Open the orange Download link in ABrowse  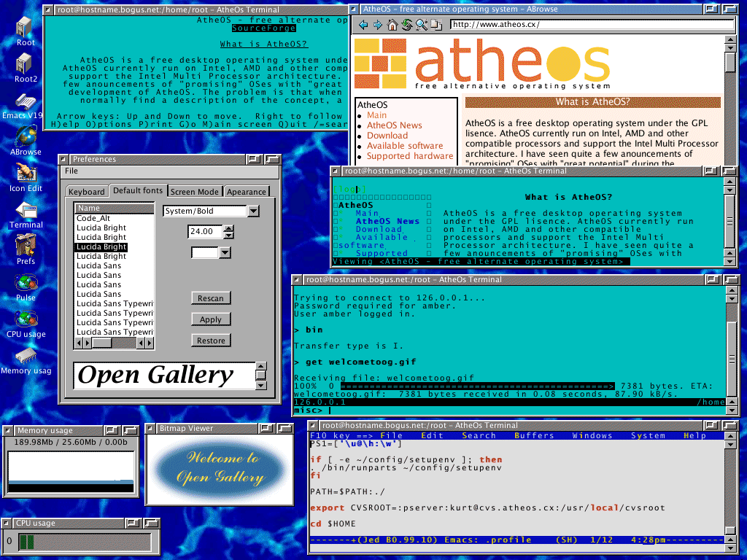click(387, 136)
